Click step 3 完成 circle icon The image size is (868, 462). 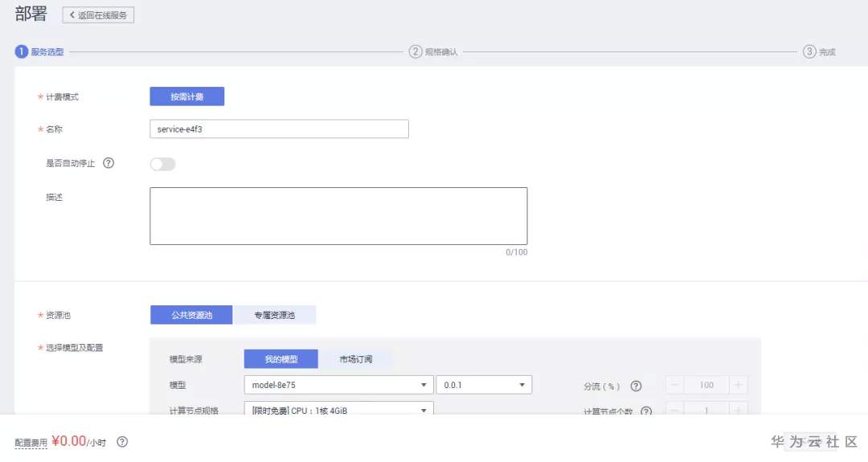coord(809,51)
